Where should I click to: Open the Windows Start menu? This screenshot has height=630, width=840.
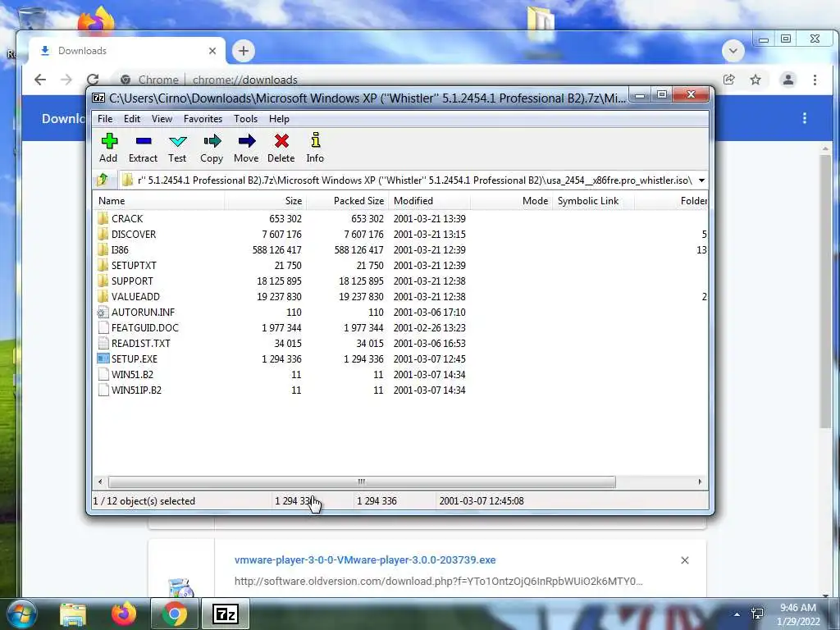(x=21, y=614)
